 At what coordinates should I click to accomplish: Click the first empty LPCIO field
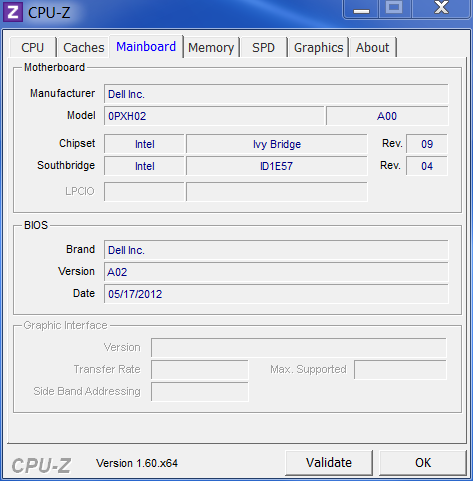click(144, 192)
